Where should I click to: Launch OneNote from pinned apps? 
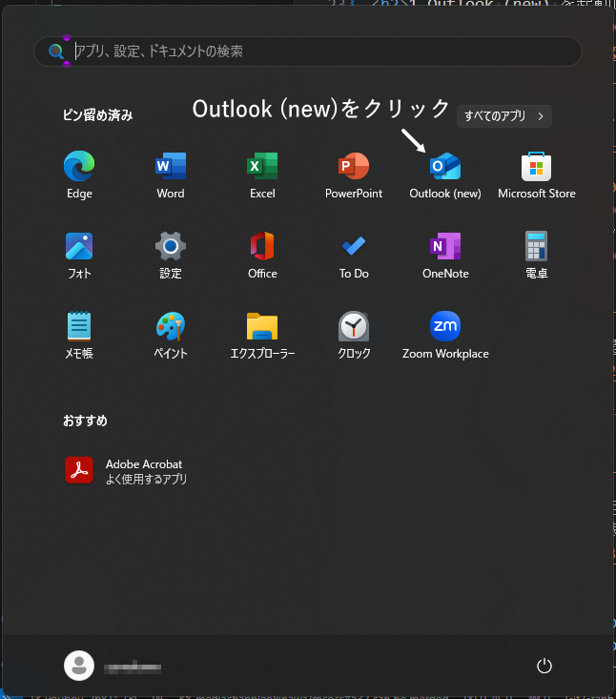pyautogui.click(x=445, y=256)
